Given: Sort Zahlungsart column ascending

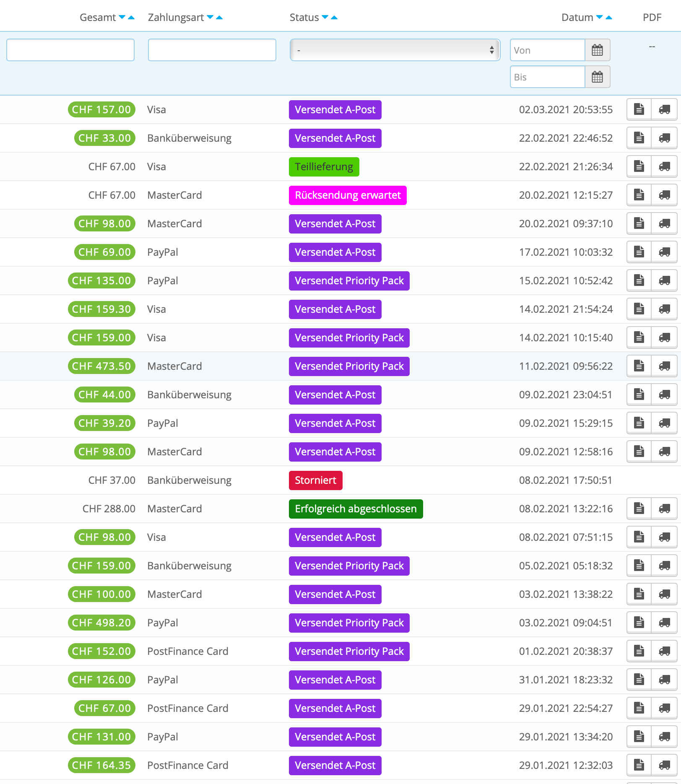Looking at the screenshot, I should pyautogui.click(x=219, y=17).
